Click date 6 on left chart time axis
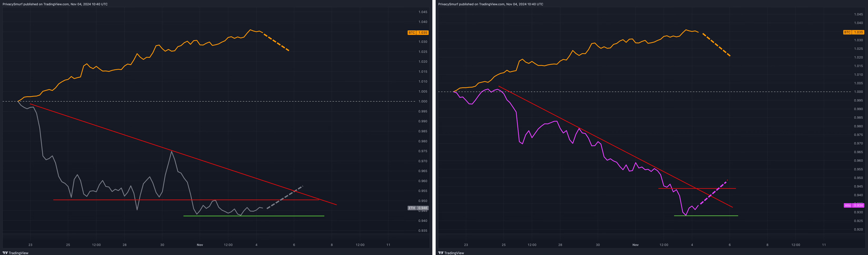This screenshot has height=255, width=868. (294, 245)
